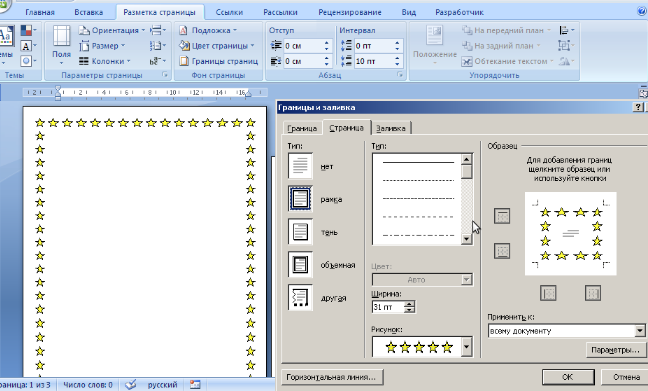Choose the 'тень' shadow border setting

[300, 232]
